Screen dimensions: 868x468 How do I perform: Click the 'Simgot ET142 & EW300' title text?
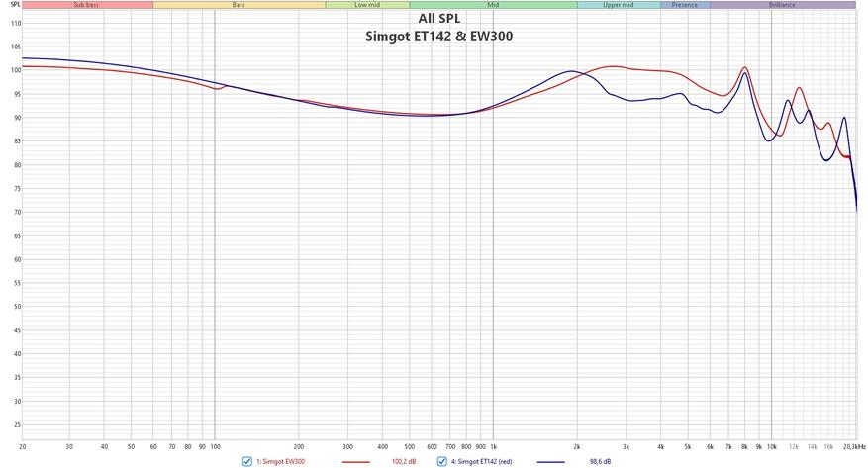[439, 36]
